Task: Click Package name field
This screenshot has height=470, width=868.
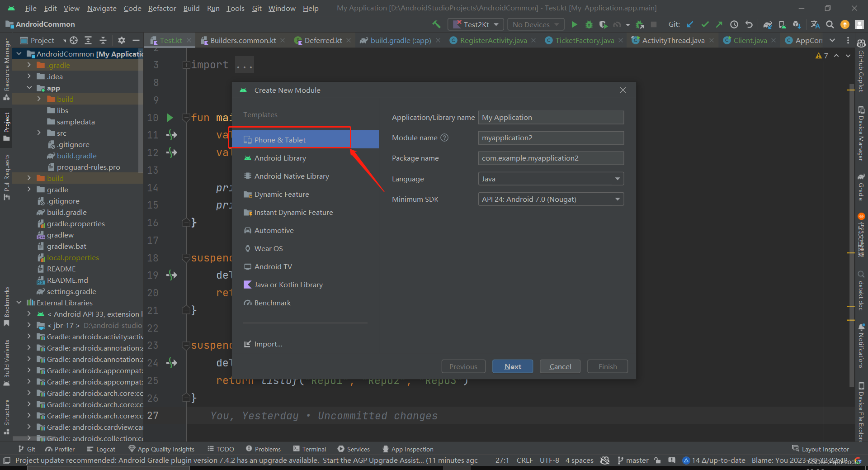Action: (551, 158)
